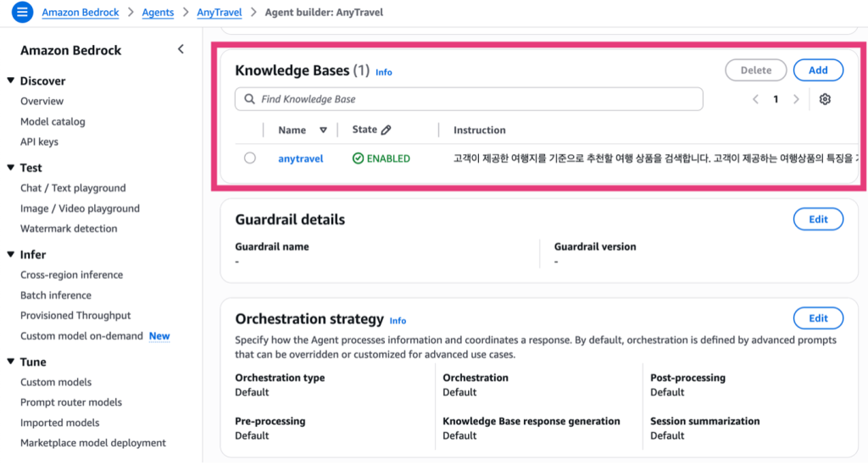
Task: Collapse the Infer section
Action: point(11,254)
